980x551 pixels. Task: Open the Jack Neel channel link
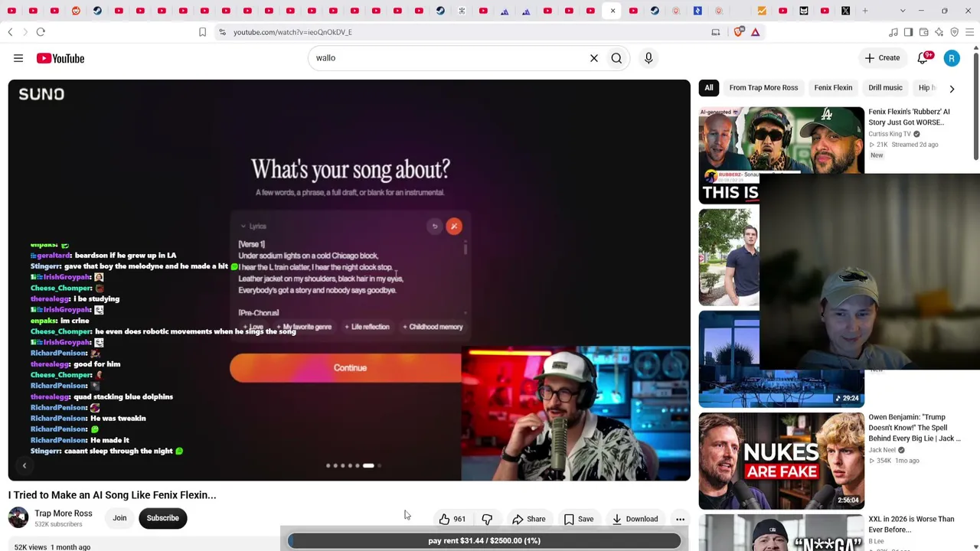coord(882,450)
